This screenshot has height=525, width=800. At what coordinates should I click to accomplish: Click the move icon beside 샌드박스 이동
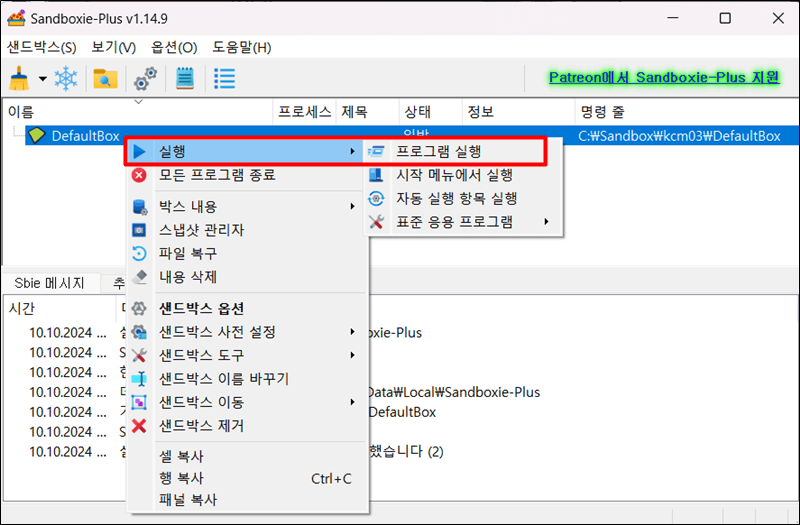(139, 402)
